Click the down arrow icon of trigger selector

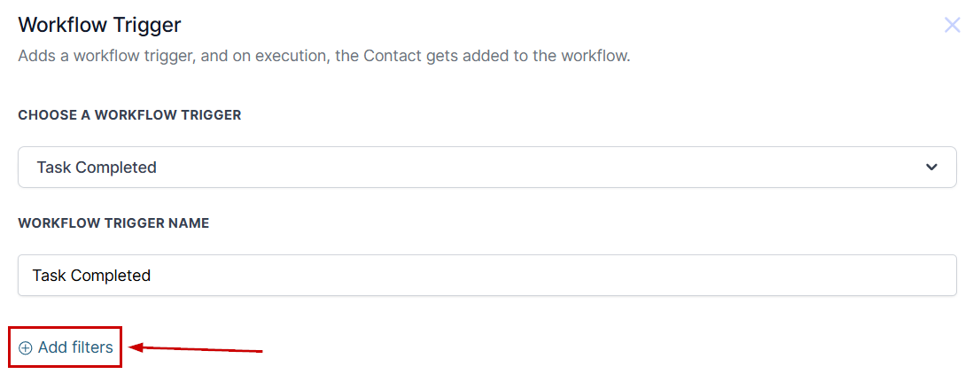(931, 168)
